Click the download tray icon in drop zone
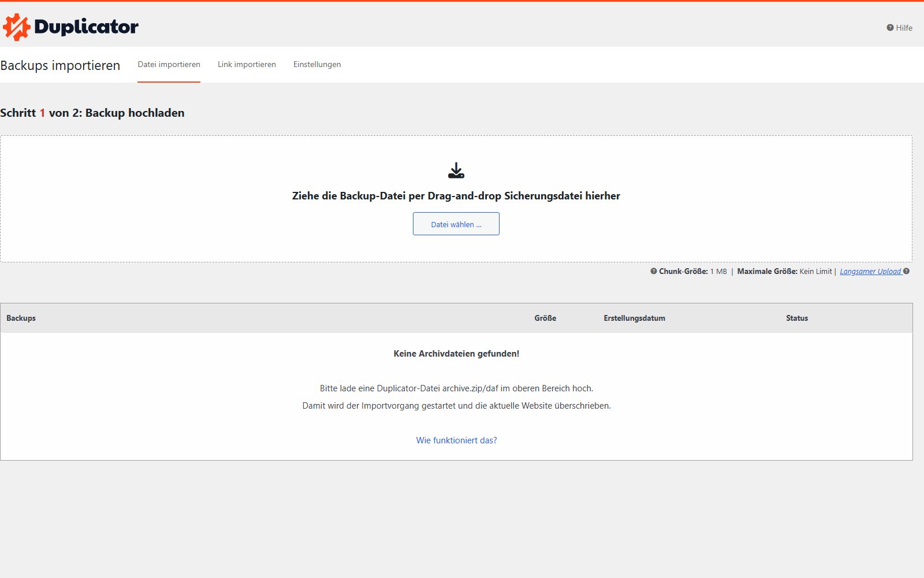924x578 pixels. tap(456, 171)
